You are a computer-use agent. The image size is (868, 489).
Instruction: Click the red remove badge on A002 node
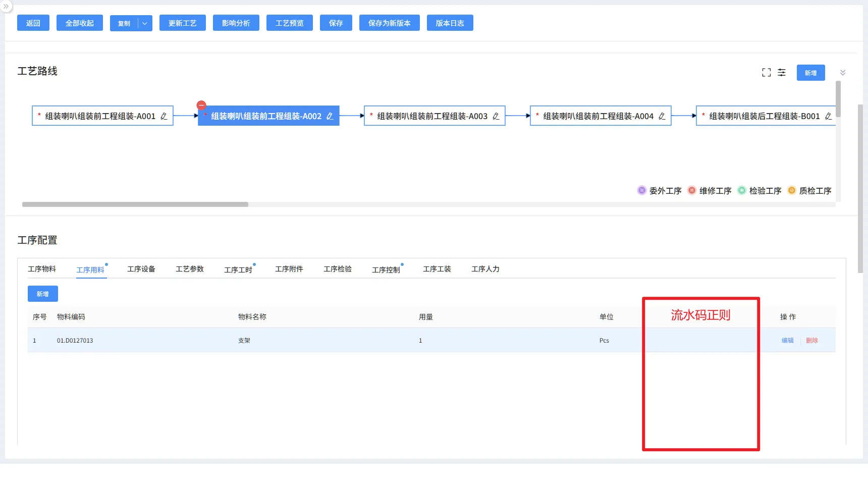pyautogui.click(x=201, y=105)
